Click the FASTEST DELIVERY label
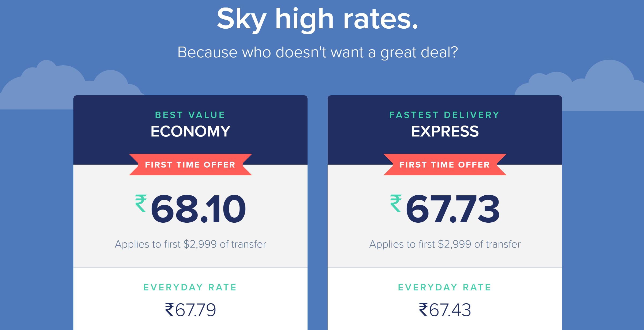Image resolution: width=644 pixels, height=330 pixels. (x=445, y=115)
